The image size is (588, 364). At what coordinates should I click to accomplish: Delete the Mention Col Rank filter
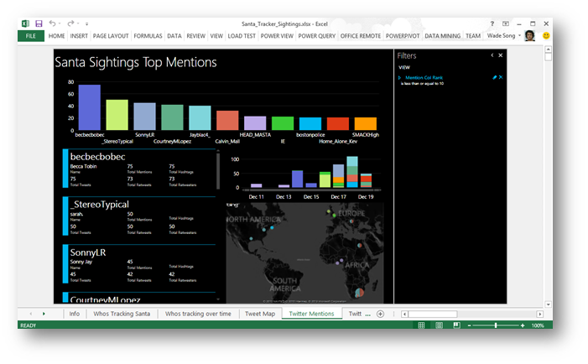(501, 78)
